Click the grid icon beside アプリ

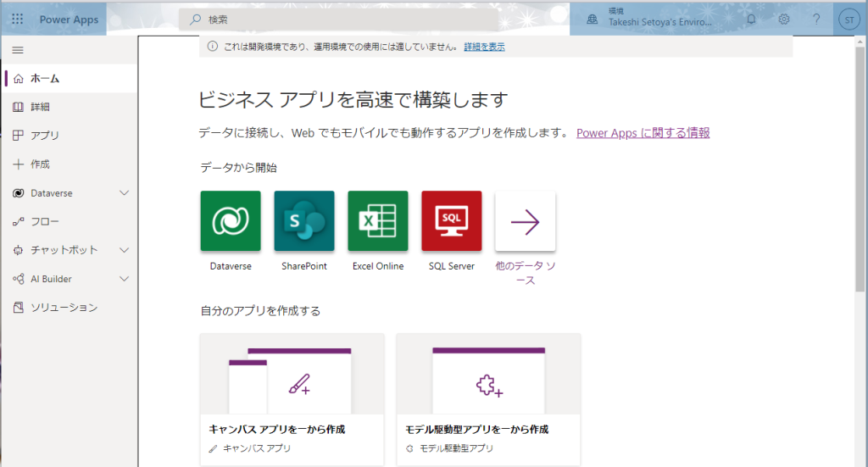click(19, 135)
